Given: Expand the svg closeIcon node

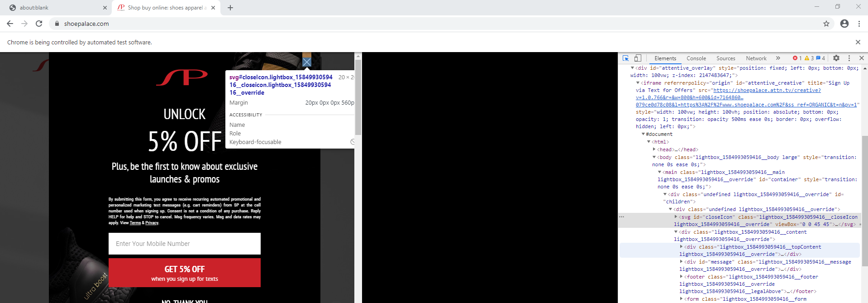Looking at the screenshot, I should point(676,217).
